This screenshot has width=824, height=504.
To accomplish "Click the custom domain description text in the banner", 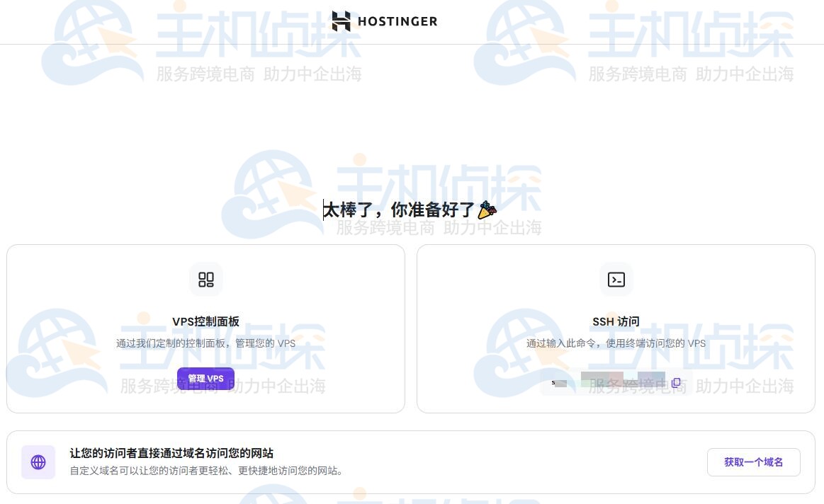I will pyautogui.click(x=205, y=470).
